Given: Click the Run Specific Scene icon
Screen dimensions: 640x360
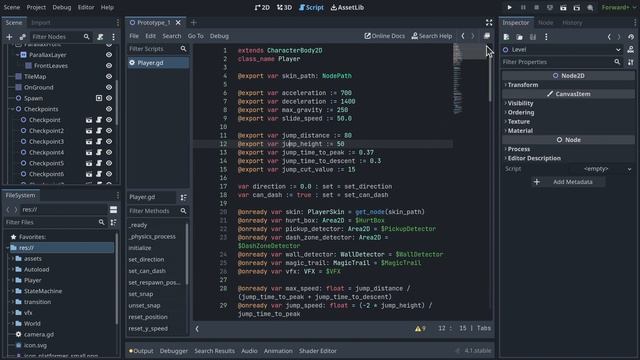Looking at the screenshot, I should click(577, 7).
